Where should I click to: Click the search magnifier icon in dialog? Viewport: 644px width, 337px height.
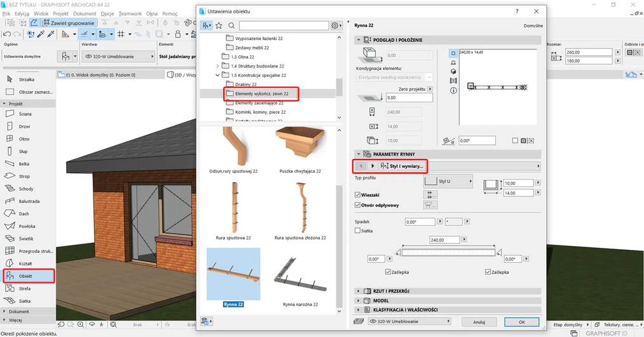tap(231, 25)
